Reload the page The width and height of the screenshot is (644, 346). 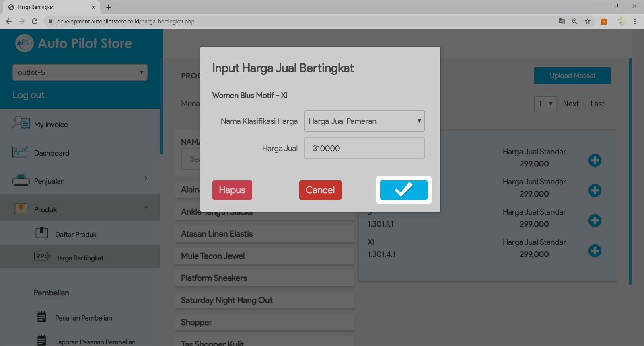(35, 21)
